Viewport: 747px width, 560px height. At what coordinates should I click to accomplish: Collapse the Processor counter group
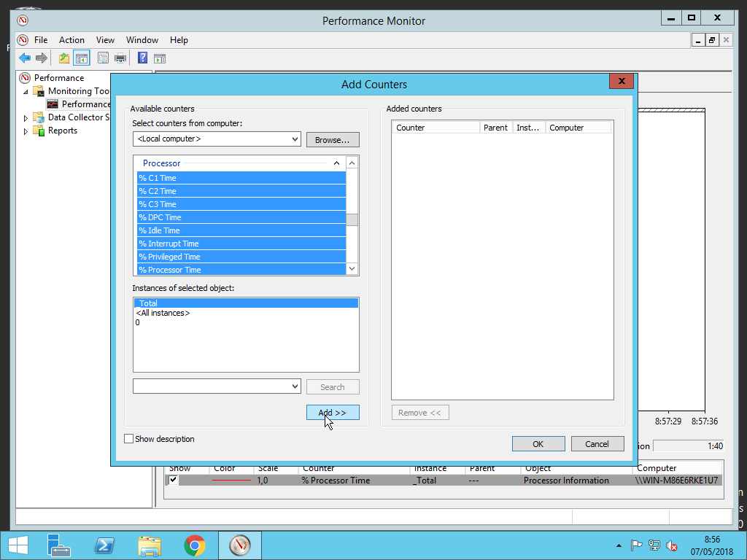click(x=336, y=163)
